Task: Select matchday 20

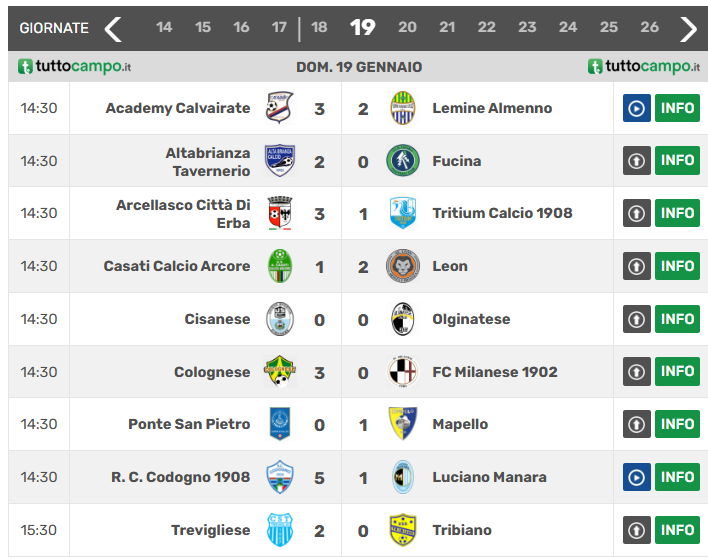Action: point(407,28)
